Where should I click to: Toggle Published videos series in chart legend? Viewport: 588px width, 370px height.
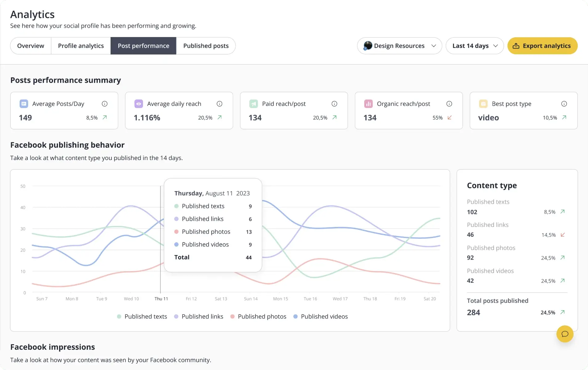321,316
